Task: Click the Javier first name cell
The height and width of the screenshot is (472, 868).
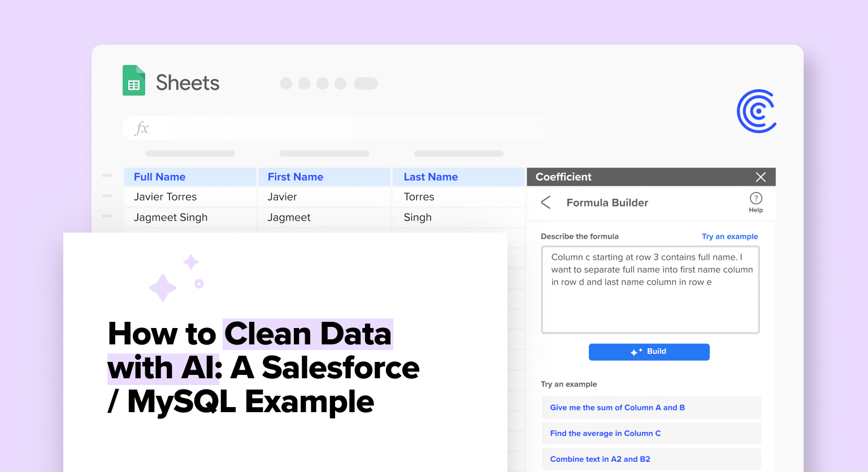Action: [324, 197]
